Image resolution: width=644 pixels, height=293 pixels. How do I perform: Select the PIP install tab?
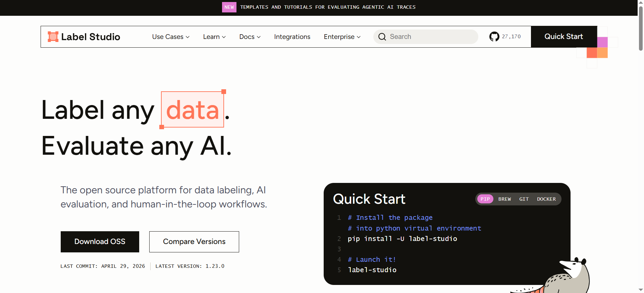click(x=485, y=199)
